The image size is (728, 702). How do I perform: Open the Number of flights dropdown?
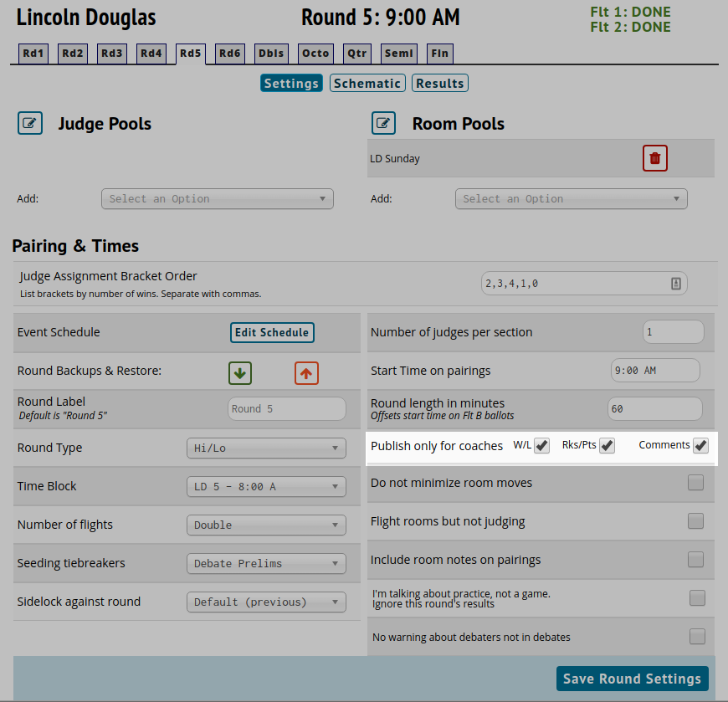266,525
